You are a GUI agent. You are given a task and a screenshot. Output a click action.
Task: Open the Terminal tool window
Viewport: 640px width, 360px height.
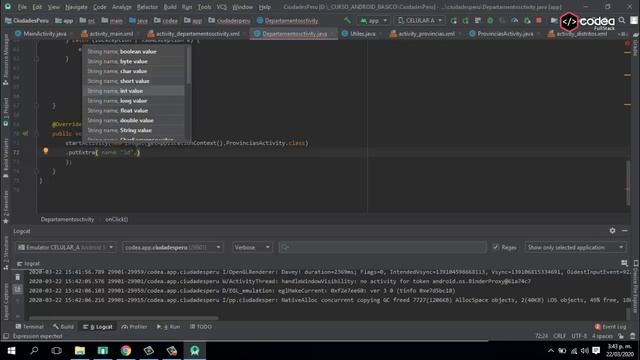pyautogui.click(x=29, y=327)
